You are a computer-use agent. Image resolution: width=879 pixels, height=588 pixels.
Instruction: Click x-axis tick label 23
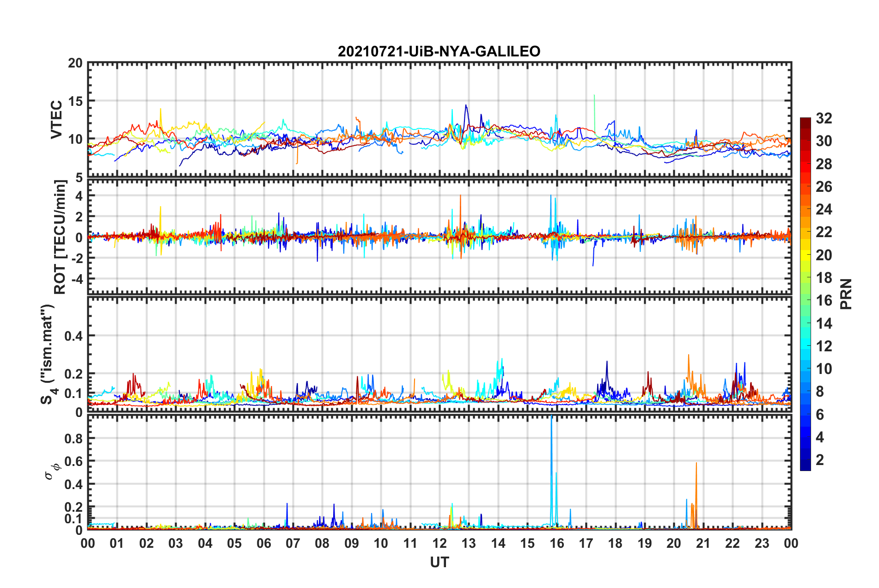pos(762,543)
